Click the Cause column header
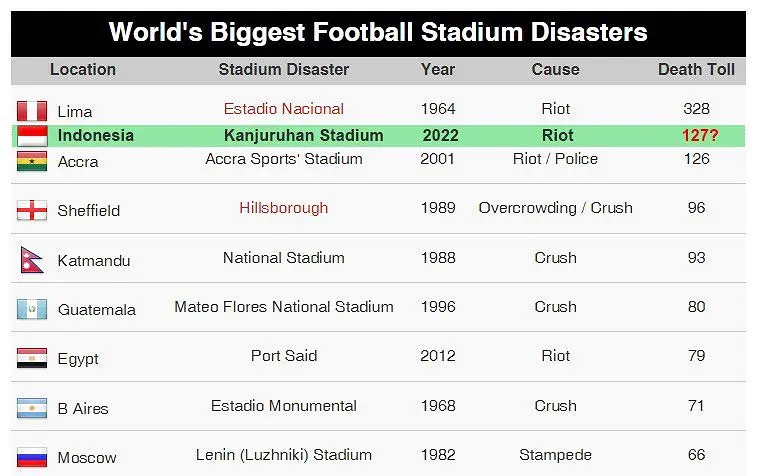 [x=555, y=70]
